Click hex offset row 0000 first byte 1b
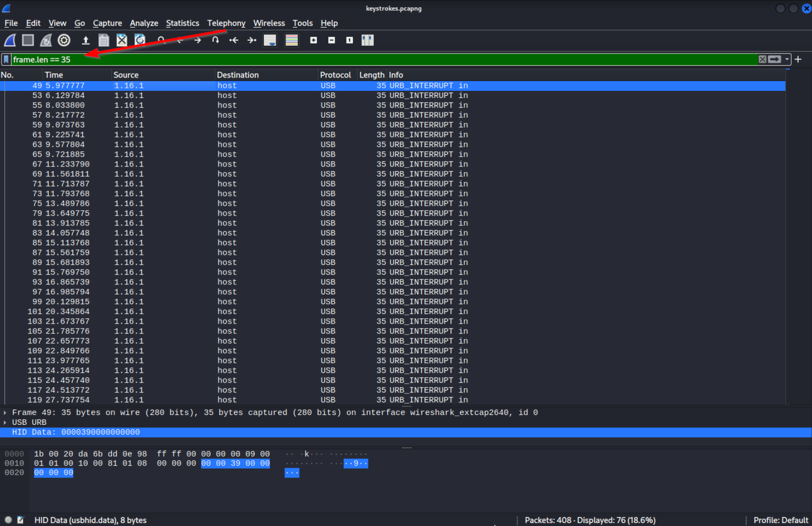812x526 pixels. [39, 454]
